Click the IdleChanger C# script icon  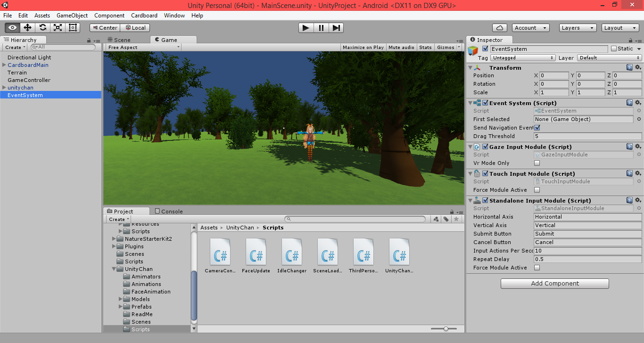(x=292, y=252)
